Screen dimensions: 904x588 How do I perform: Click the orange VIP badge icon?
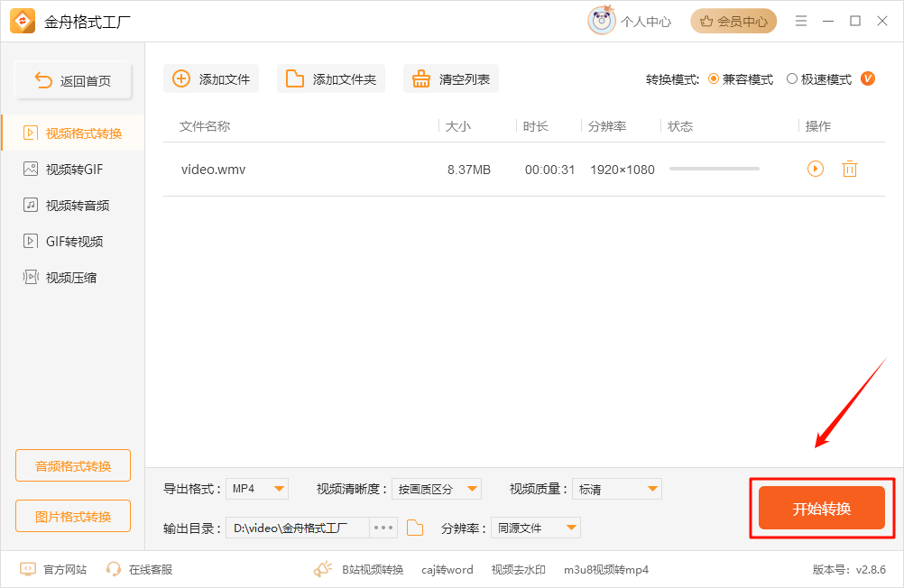pyautogui.click(x=868, y=78)
